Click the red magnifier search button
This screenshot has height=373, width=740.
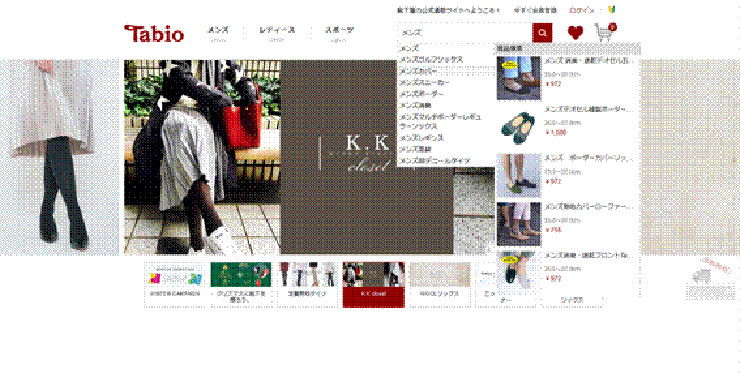(x=542, y=33)
